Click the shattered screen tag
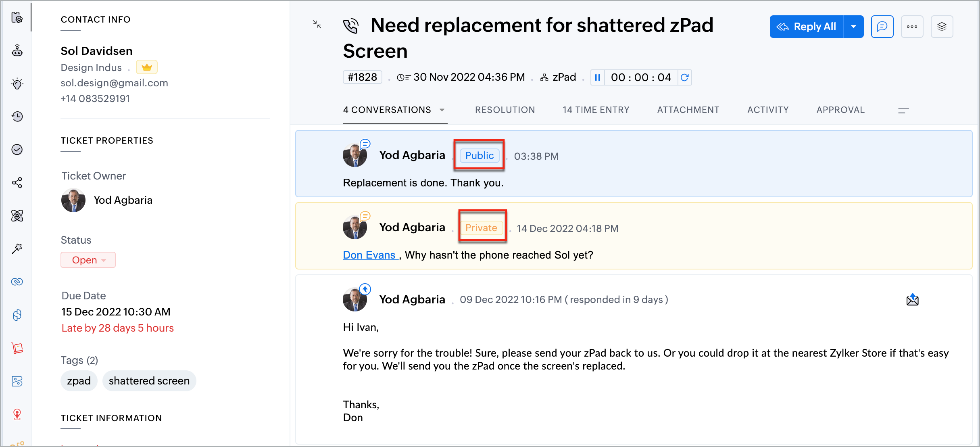 pyautogui.click(x=149, y=381)
